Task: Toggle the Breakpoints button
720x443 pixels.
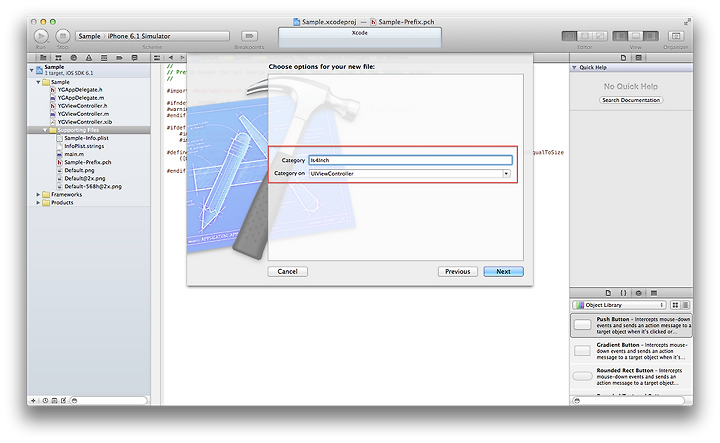Action: [x=249, y=36]
